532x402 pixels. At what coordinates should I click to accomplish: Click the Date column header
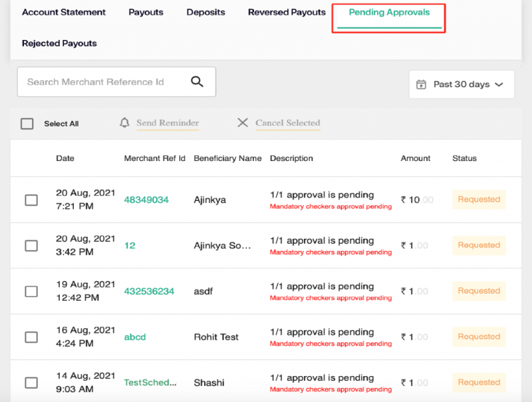click(65, 158)
